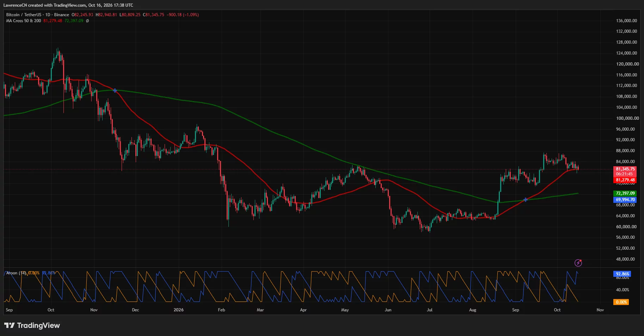Click the 40.00% Aroon axis label

pyautogui.click(x=622, y=290)
